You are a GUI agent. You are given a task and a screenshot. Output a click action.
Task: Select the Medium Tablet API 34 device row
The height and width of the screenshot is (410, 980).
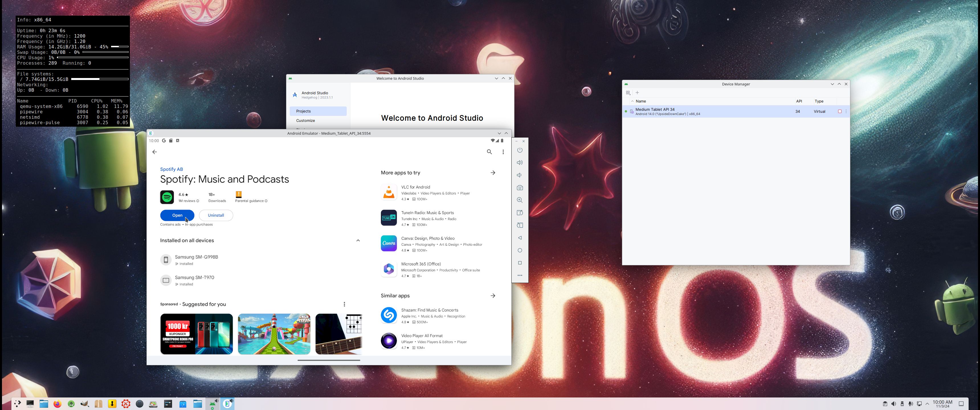tap(736, 111)
